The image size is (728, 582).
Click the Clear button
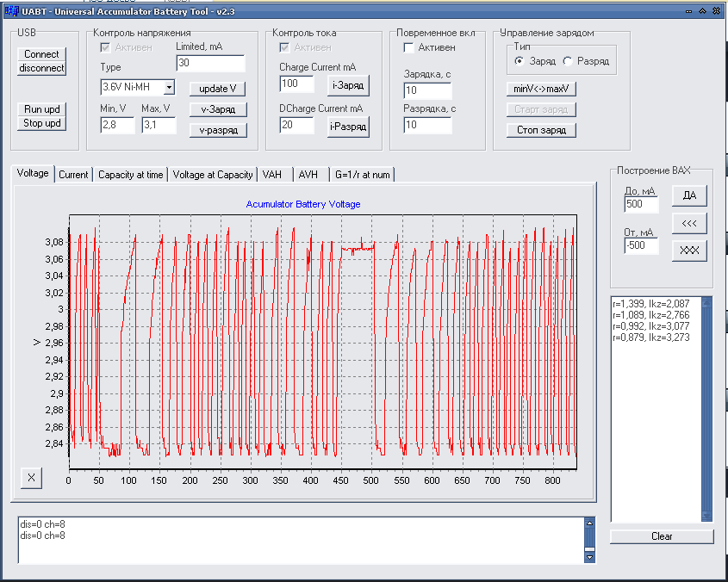[x=662, y=536]
